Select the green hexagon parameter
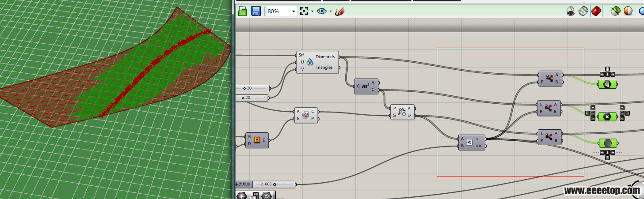644x199 pixels. [607, 143]
